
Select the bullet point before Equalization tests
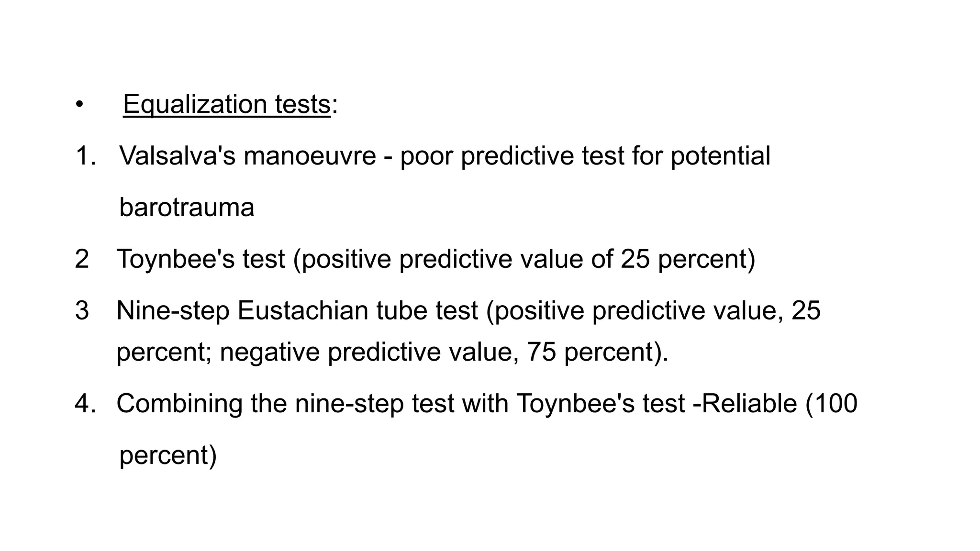pos(79,104)
